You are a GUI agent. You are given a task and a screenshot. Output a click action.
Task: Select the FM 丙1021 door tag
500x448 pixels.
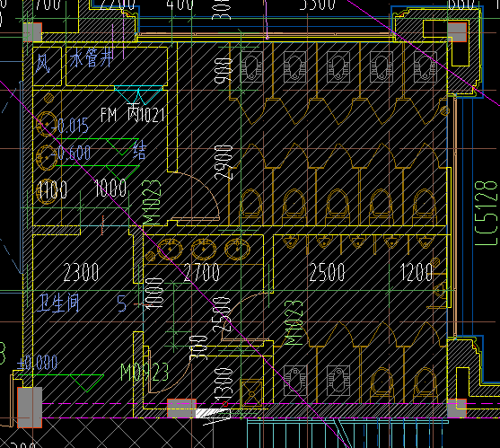click(132, 113)
